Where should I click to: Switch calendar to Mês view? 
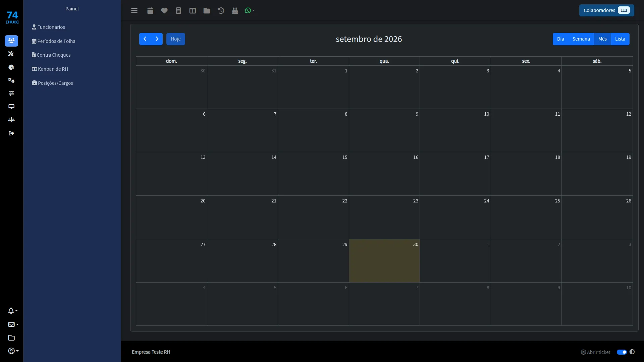602,39
